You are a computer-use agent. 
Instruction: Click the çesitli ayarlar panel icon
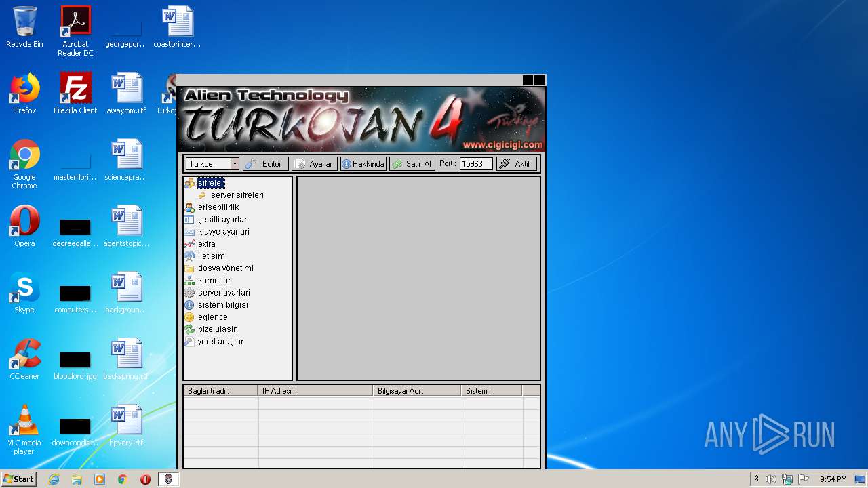(189, 220)
